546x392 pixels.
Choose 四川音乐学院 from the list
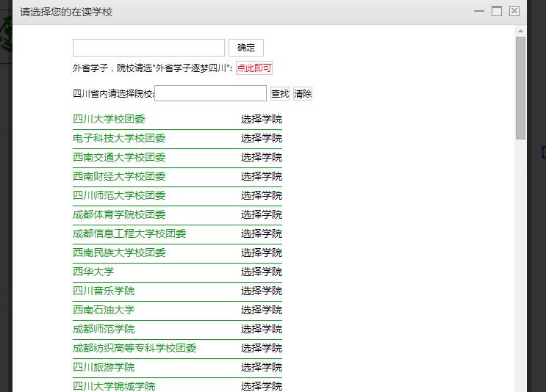104,291
